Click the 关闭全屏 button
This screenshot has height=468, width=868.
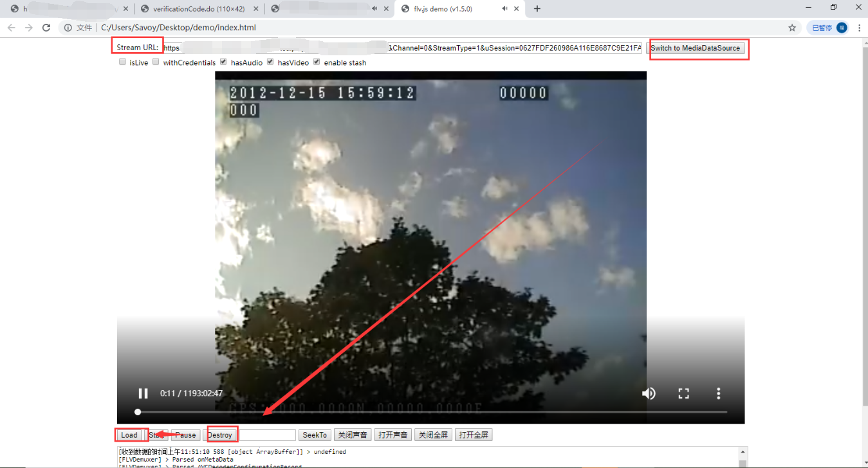click(433, 435)
